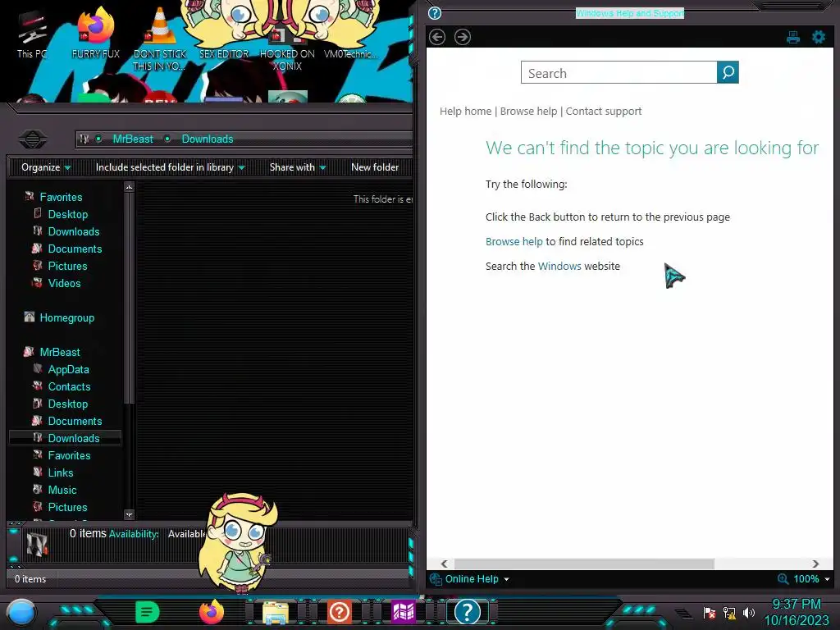Expand Include selected folder in library menu

click(x=170, y=167)
